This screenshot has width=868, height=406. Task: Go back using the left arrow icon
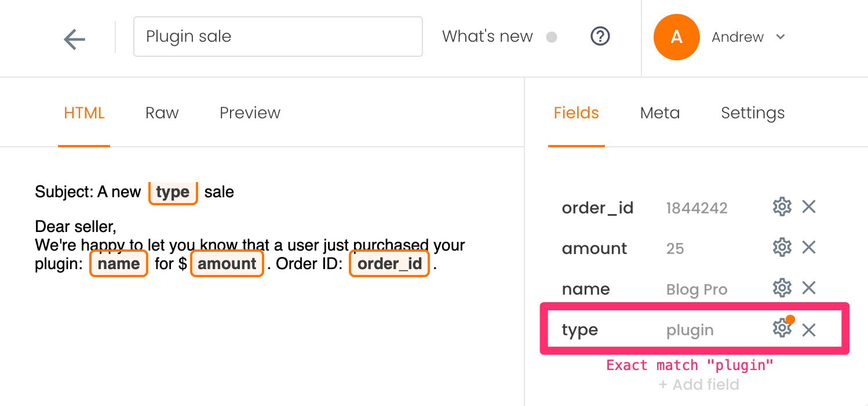click(x=74, y=39)
